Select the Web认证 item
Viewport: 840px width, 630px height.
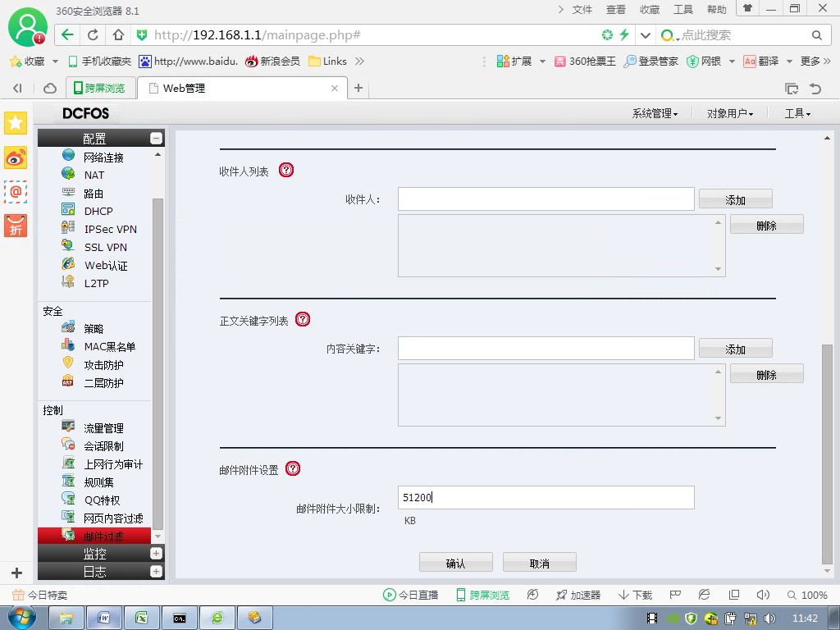tap(106, 265)
